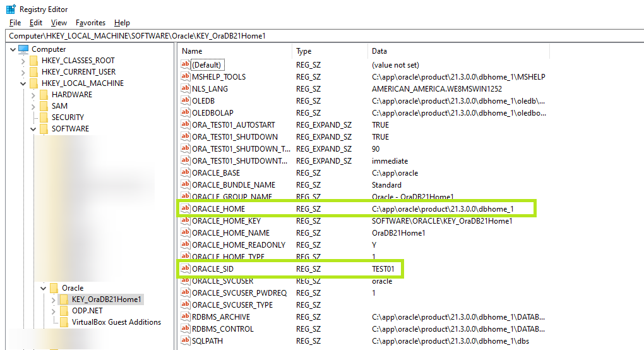The height and width of the screenshot is (350, 644).
Task: Click the ORACLE_SVCUSER_TYPE value icon
Action: 185,305
